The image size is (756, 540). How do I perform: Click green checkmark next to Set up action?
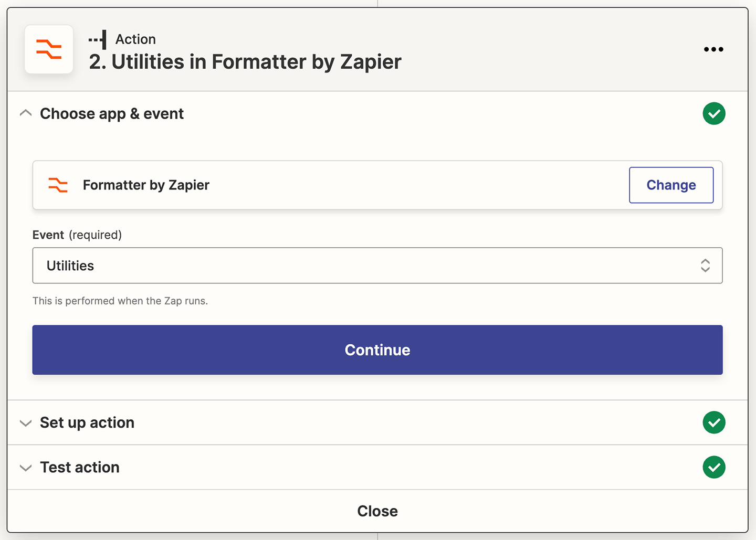click(x=714, y=422)
